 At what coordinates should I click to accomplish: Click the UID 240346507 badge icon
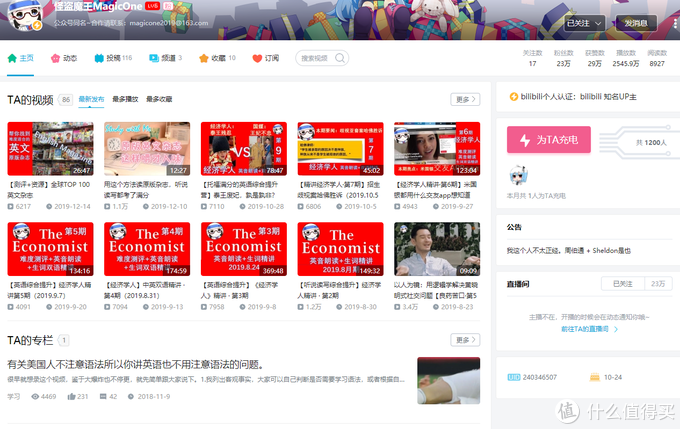coord(513,377)
